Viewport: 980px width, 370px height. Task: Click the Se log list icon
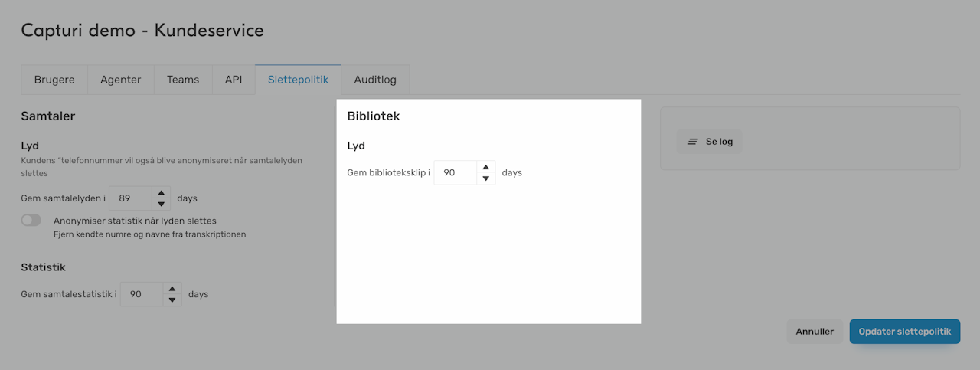click(x=692, y=142)
